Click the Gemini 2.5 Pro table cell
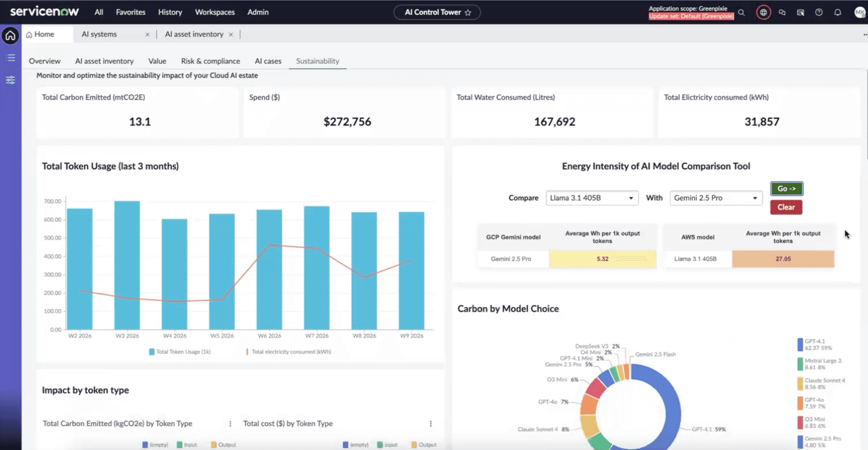Viewport: 868px width, 450px height. coord(511,259)
